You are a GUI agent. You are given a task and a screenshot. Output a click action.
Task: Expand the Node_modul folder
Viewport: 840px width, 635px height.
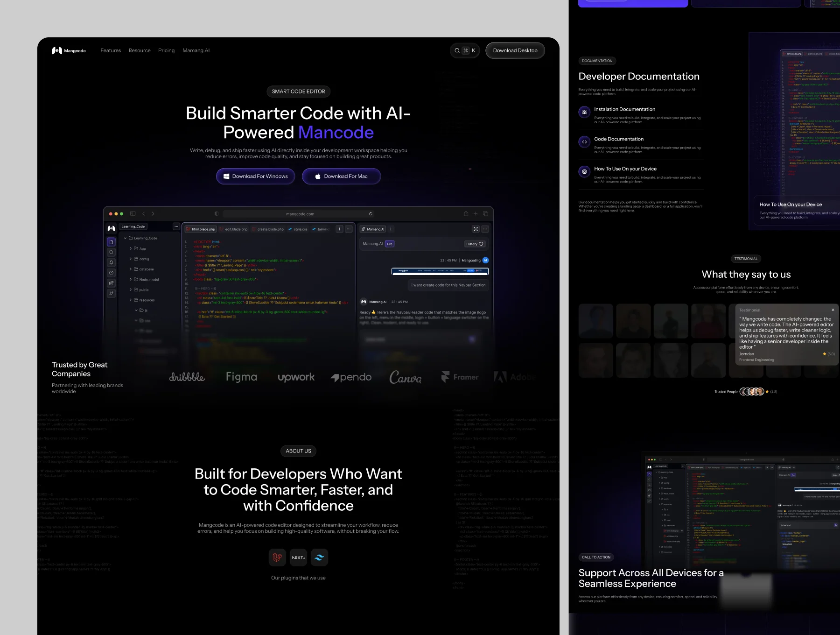pyautogui.click(x=144, y=280)
